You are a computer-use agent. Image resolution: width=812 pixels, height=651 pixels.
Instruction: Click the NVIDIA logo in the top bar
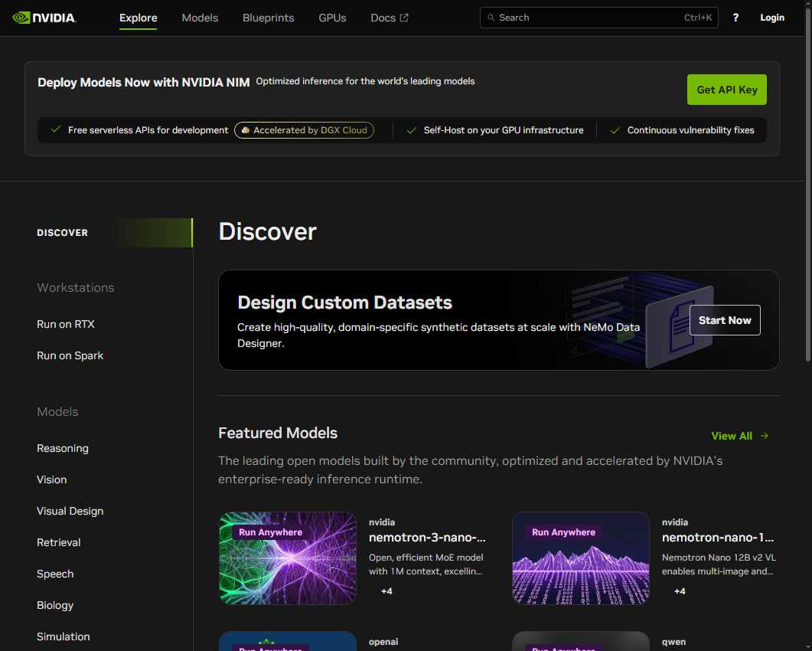click(44, 17)
